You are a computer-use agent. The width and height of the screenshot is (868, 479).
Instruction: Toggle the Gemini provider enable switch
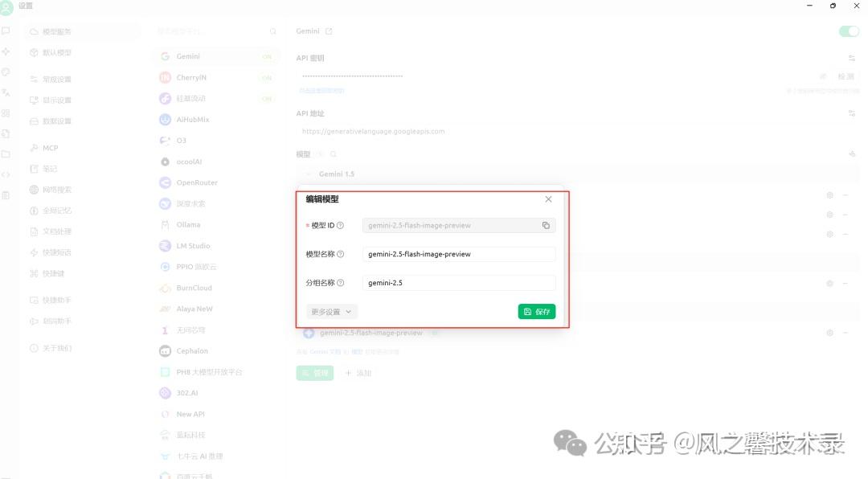click(x=848, y=31)
